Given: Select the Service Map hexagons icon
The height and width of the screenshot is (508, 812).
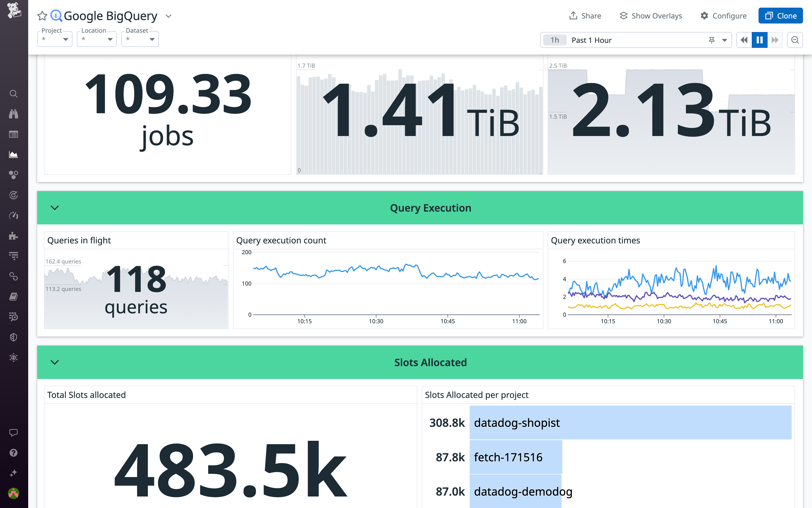Looking at the screenshot, I should point(14,174).
